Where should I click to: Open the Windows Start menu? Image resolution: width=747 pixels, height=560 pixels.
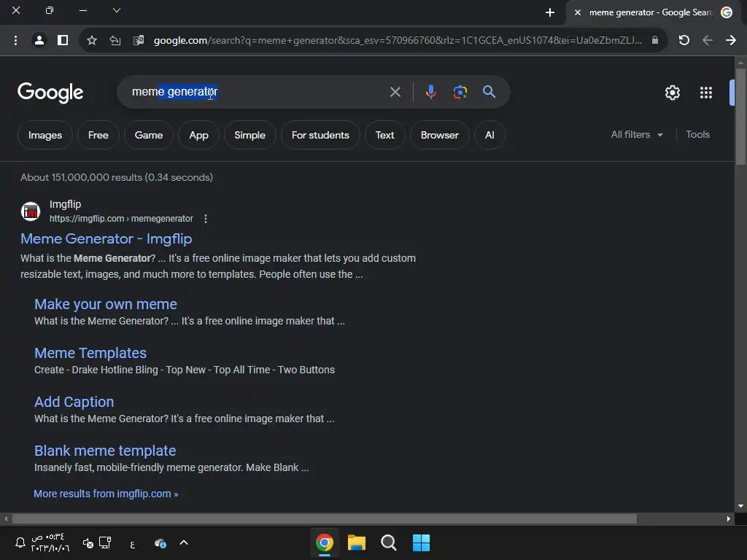click(x=421, y=542)
